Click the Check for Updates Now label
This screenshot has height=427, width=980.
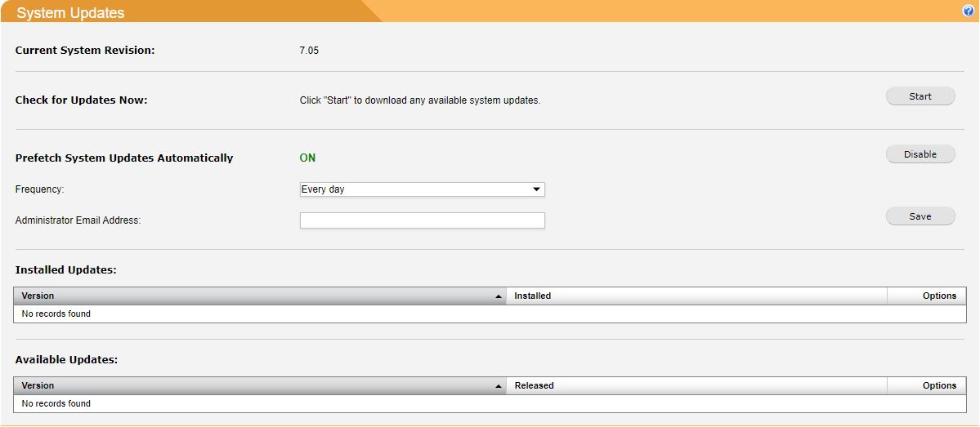(81, 100)
